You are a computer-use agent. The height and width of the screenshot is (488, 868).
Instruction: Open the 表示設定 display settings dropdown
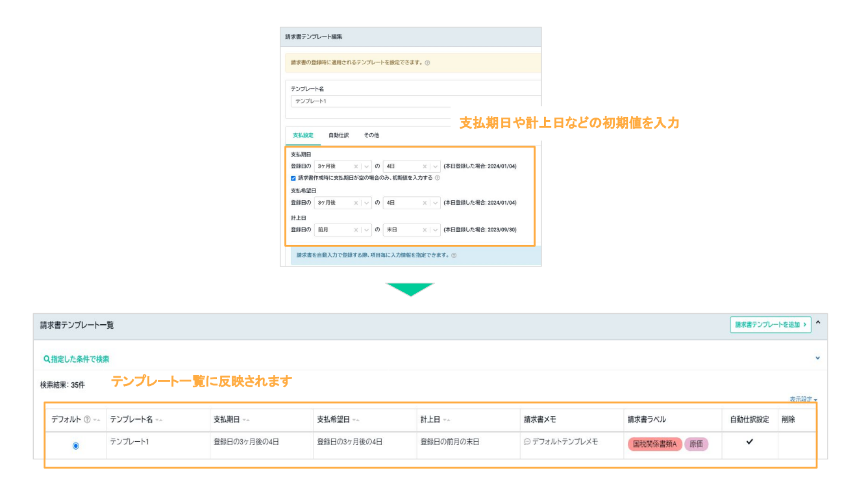coord(803,399)
